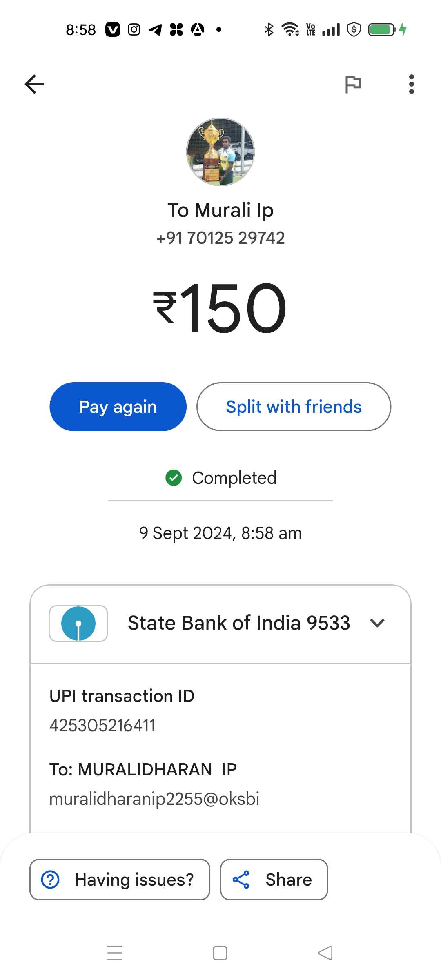
Task: Tap the share network icon
Action: tap(241, 880)
